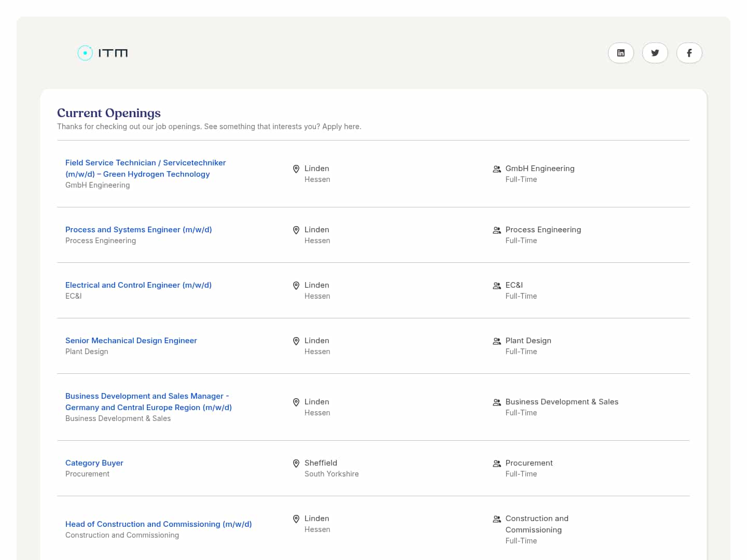Open Process and Systems Engineer listing

click(x=139, y=230)
